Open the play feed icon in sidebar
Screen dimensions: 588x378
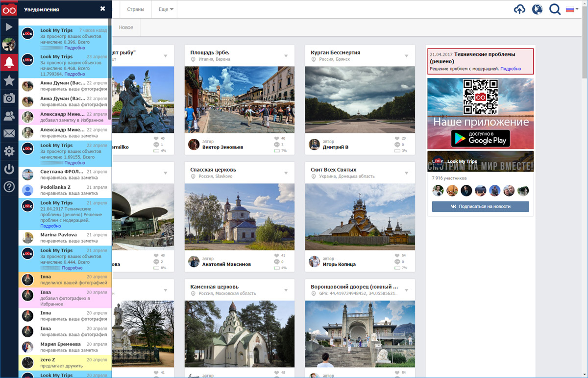click(9, 27)
